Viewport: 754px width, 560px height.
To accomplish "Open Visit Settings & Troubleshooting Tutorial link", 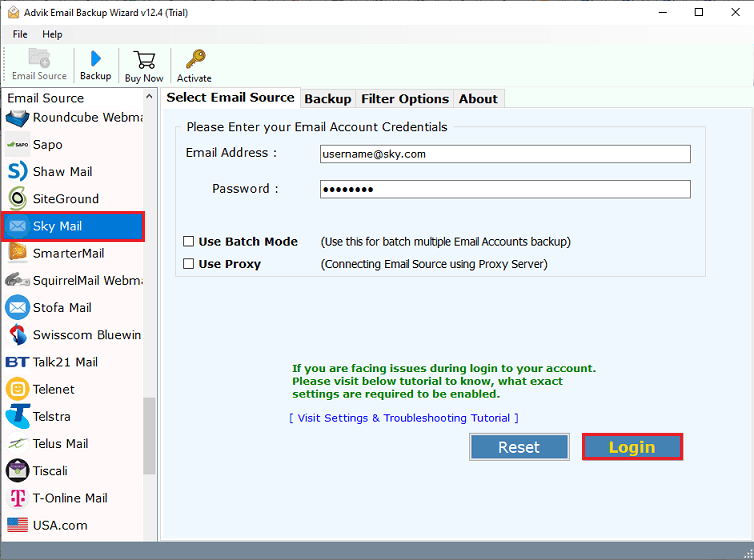I will (x=404, y=418).
